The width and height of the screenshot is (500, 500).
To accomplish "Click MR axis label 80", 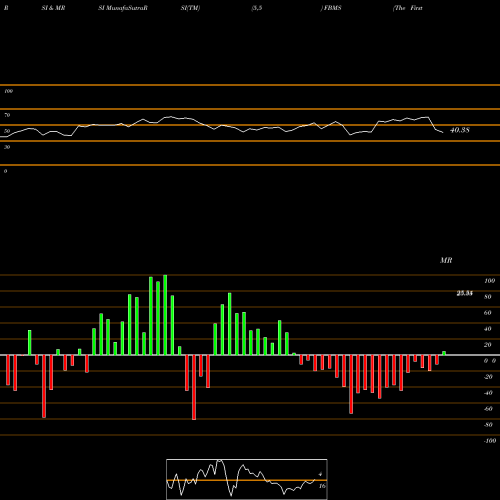I will (488, 297).
